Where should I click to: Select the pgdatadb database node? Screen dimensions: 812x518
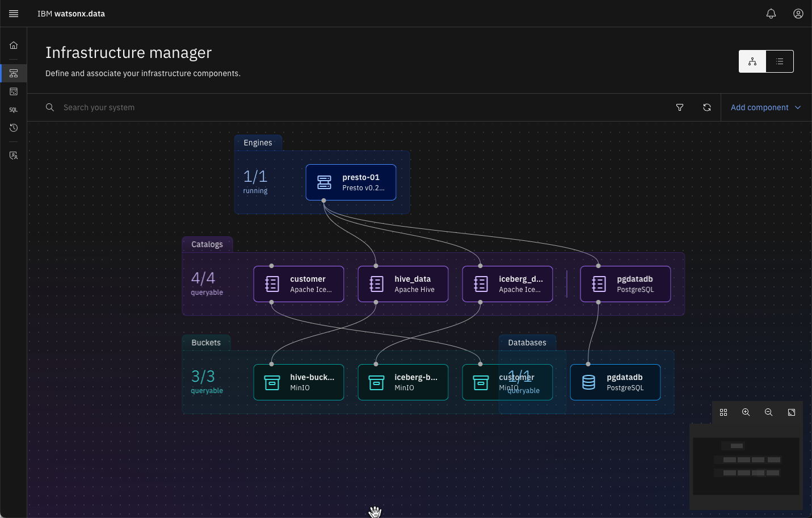coord(615,382)
